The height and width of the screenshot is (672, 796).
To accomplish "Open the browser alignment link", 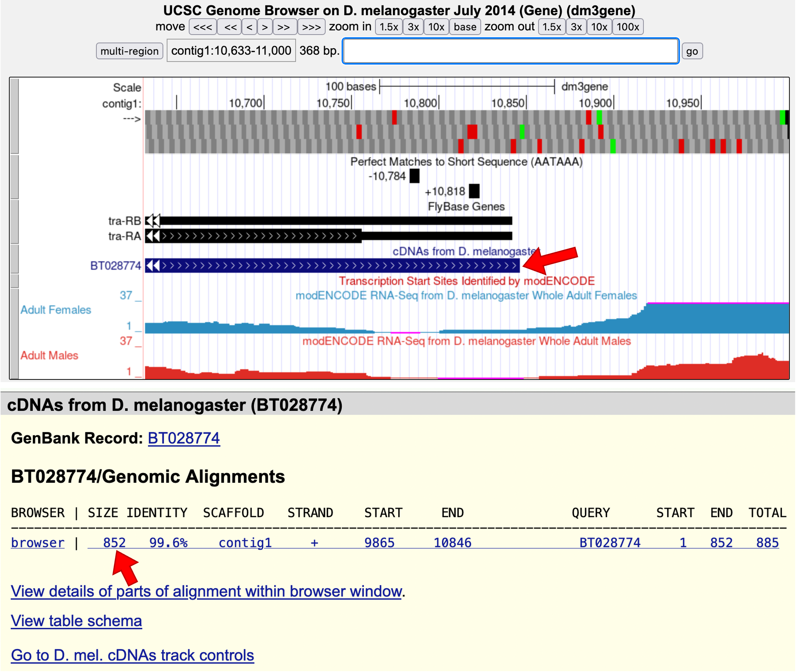I will click(38, 542).
